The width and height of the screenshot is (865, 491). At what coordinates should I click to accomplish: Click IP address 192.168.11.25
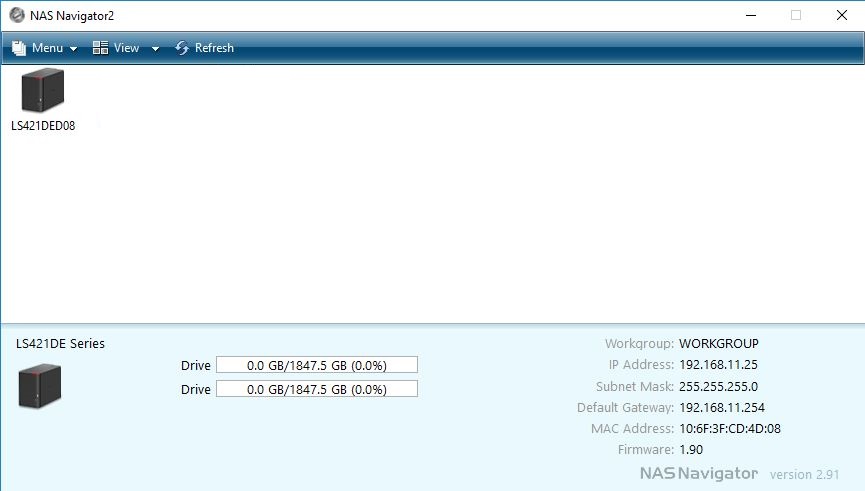(718, 365)
